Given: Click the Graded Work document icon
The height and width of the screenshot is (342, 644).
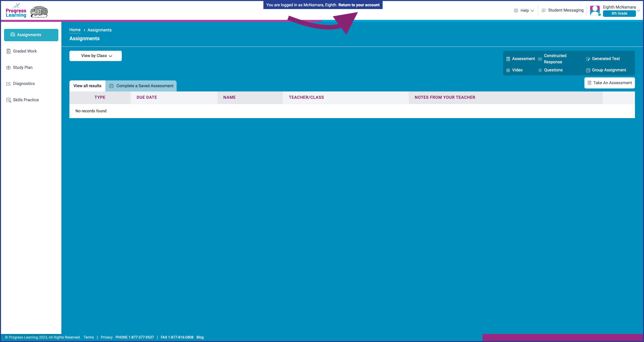Looking at the screenshot, I should [x=9, y=51].
